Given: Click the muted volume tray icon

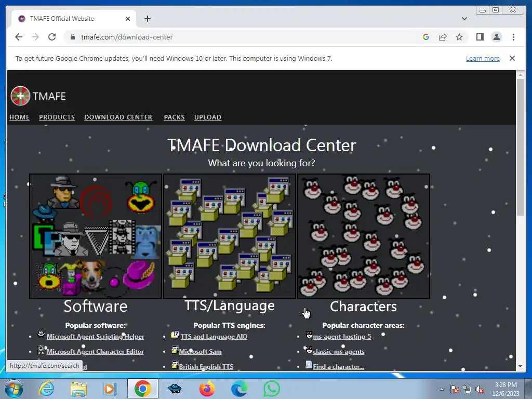Looking at the screenshot, I should pos(480,390).
